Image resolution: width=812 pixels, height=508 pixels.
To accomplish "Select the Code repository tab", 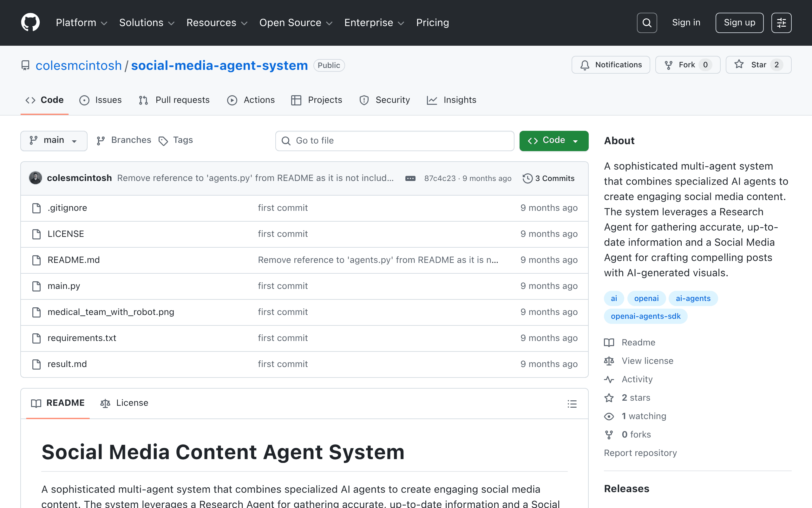I will (x=45, y=100).
